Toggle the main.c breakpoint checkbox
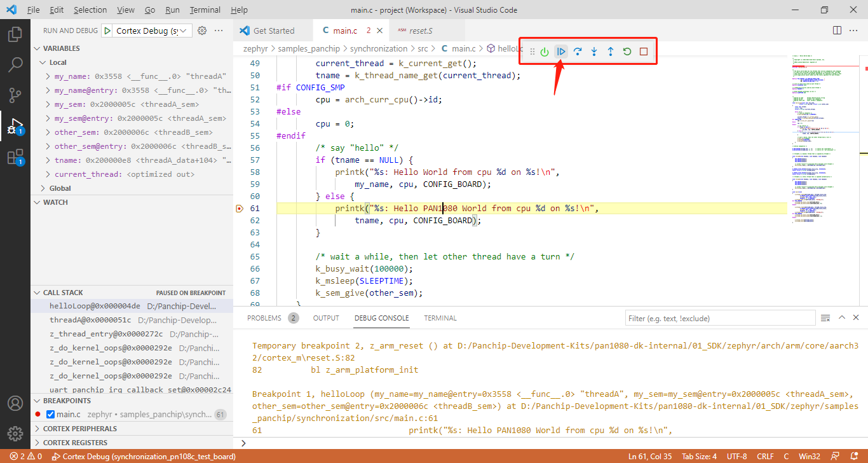This screenshot has width=868, height=463. coord(50,415)
